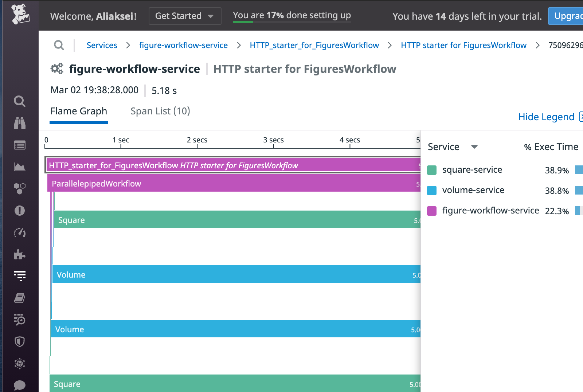Open the Security shield icon

tap(20, 342)
